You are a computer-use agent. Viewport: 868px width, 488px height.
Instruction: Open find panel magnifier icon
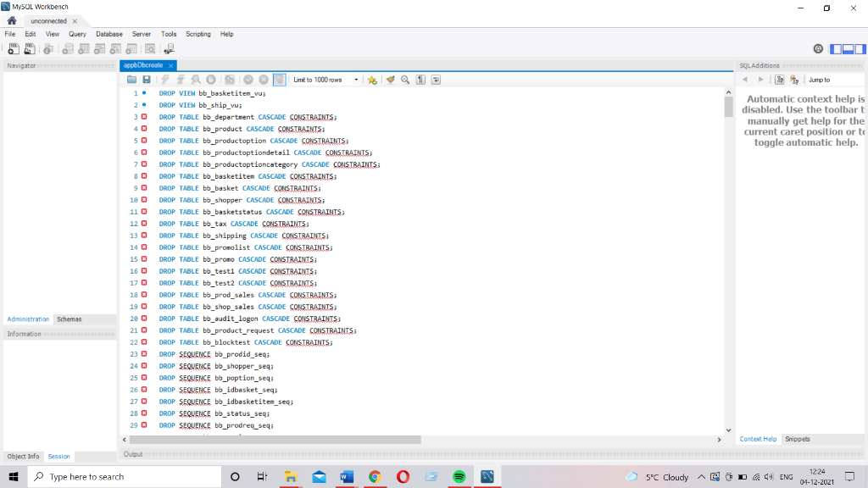click(x=405, y=80)
